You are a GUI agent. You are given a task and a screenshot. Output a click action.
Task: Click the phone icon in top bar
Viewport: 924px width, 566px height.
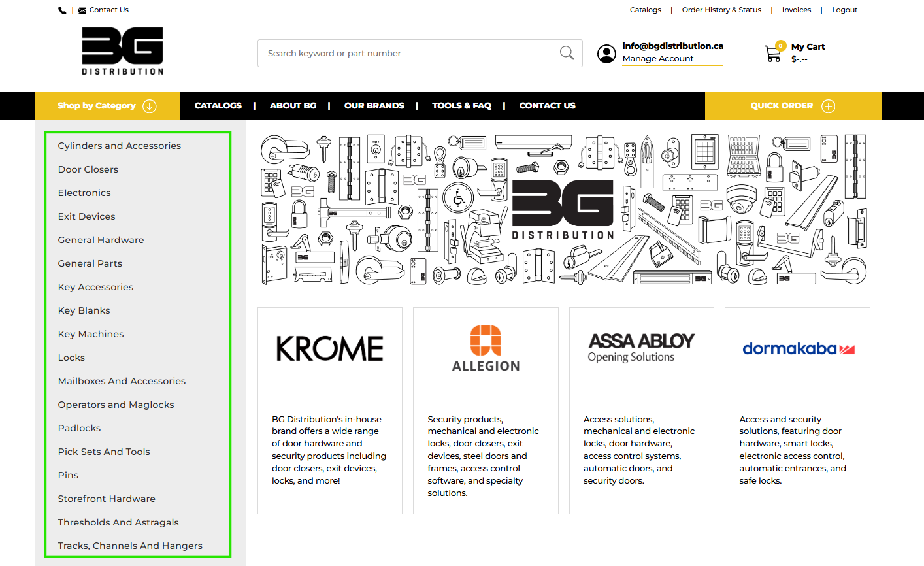pos(62,10)
